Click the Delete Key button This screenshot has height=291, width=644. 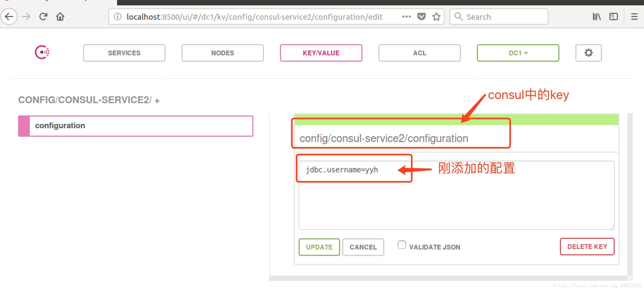coord(587,247)
